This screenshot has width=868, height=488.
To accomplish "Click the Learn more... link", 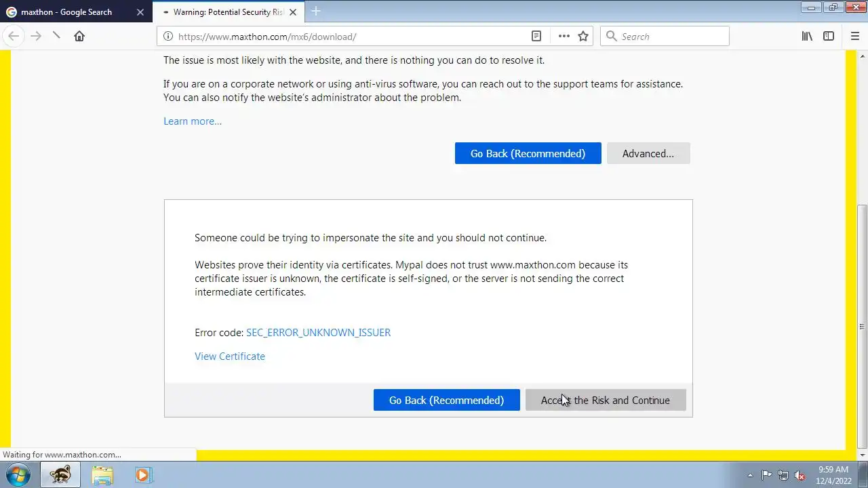I will [193, 121].
